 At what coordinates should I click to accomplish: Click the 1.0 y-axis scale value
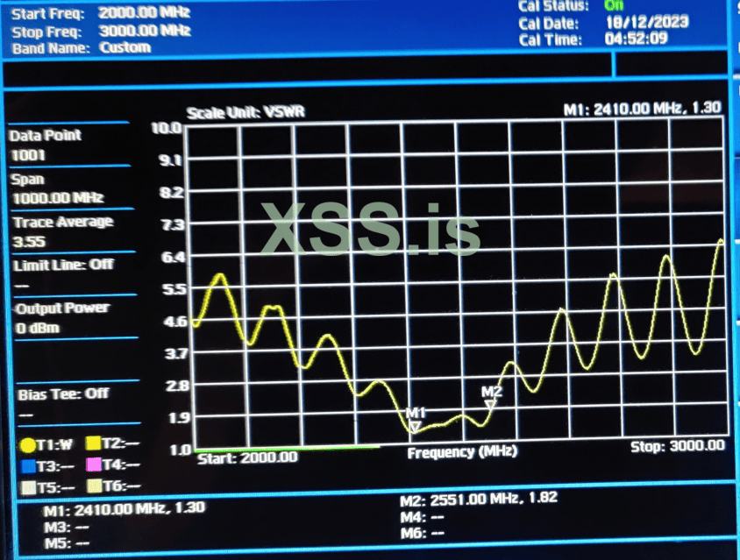coord(181,450)
